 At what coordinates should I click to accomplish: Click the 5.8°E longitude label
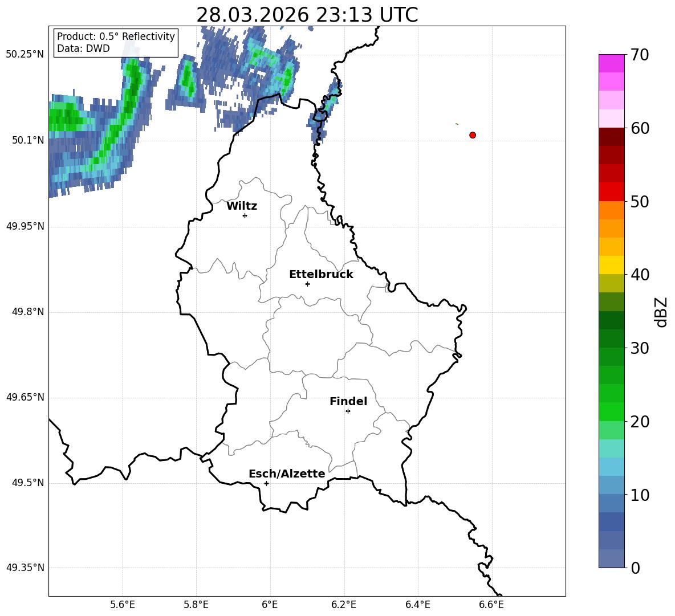click(x=196, y=605)
